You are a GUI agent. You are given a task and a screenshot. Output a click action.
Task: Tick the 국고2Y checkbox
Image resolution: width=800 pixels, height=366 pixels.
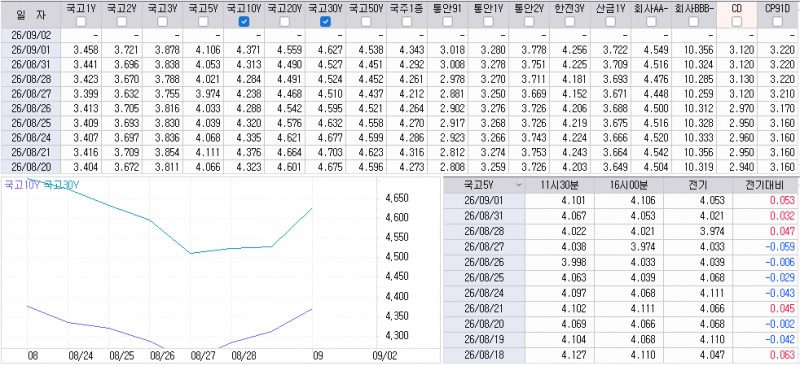click(x=121, y=21)
